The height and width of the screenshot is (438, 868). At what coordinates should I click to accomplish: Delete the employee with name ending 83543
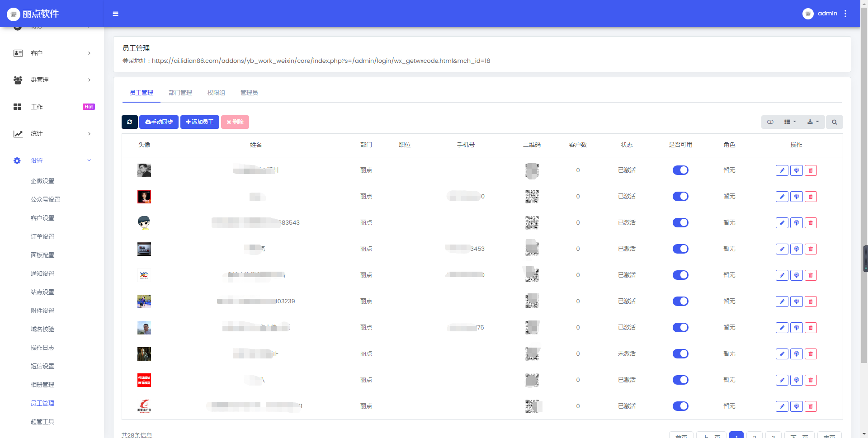[x=811, y=223]
